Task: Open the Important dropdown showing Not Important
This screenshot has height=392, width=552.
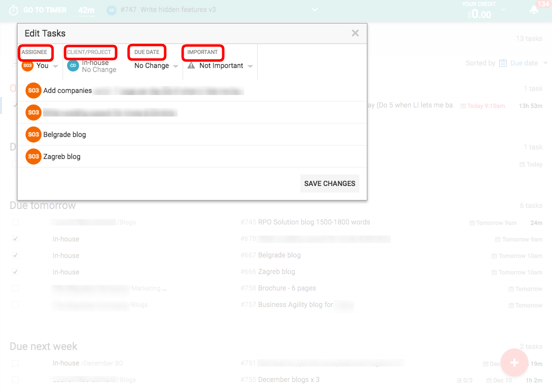Action: click(220, 65)
